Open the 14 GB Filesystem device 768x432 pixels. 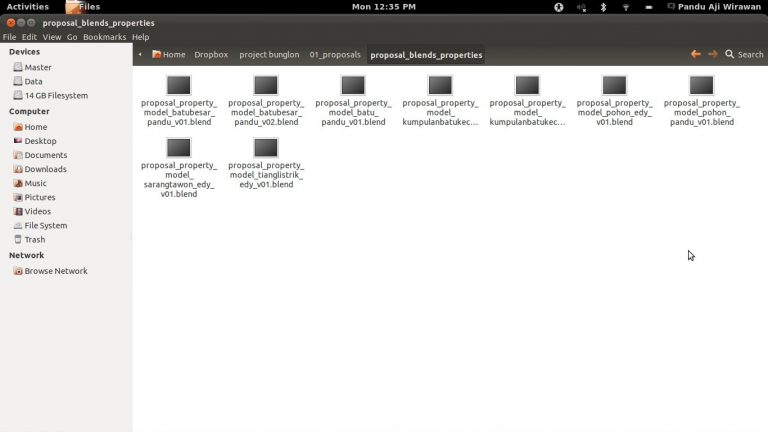click(56, 96)
